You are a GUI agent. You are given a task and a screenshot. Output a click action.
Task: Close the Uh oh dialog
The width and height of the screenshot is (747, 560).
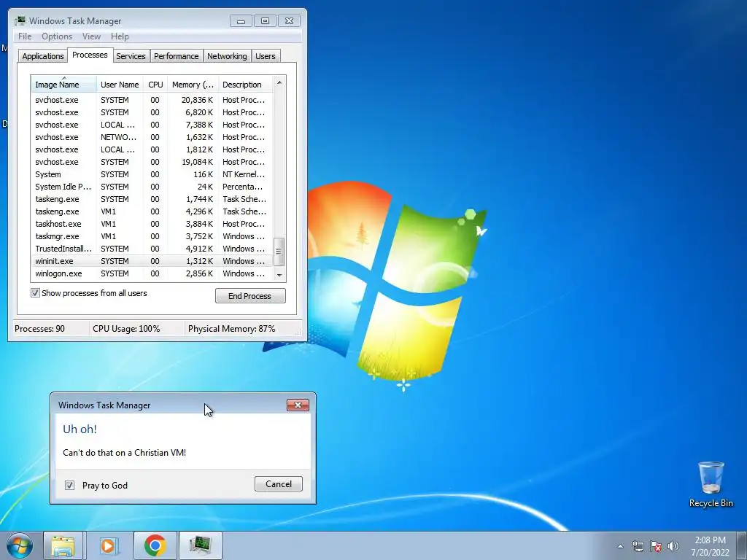point(298,405)
